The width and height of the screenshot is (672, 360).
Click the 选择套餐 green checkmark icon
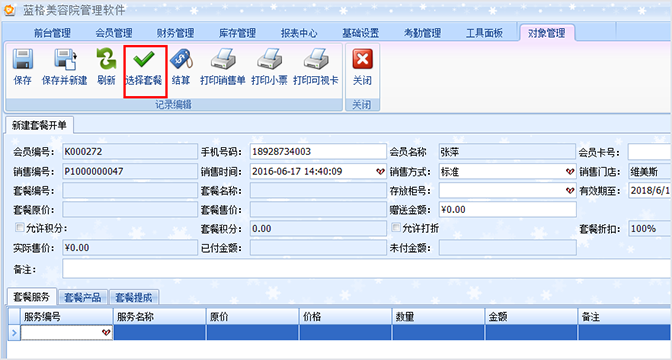(144, 59)
